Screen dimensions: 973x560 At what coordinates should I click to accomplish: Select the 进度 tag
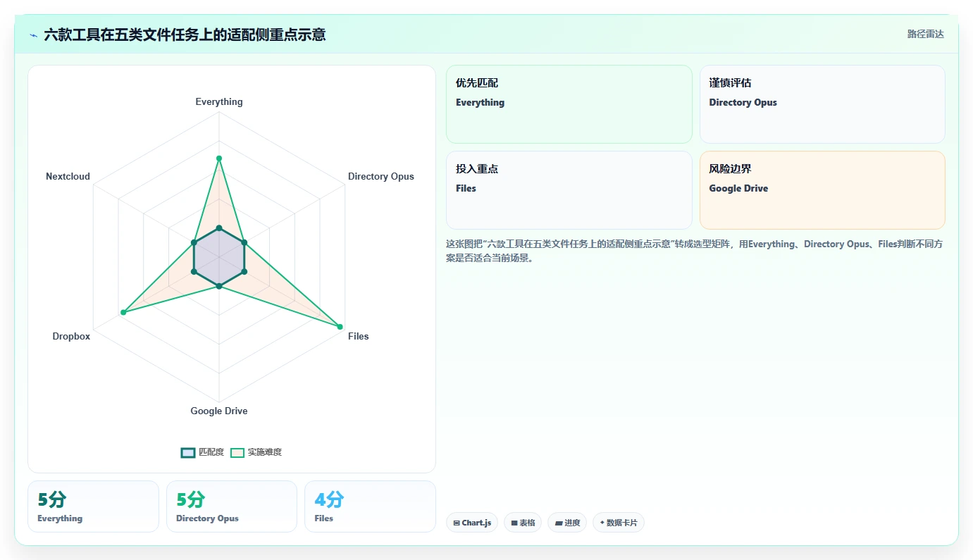coord(567,523)
